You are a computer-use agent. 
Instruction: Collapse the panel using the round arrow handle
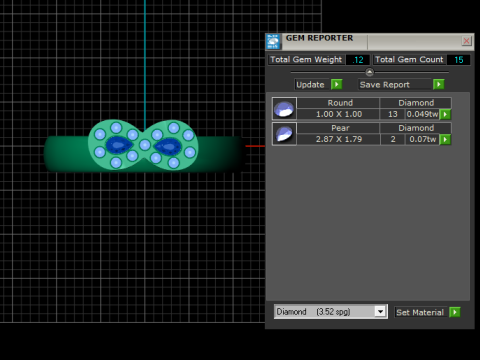pyautogui.click(x=369, y=72)
